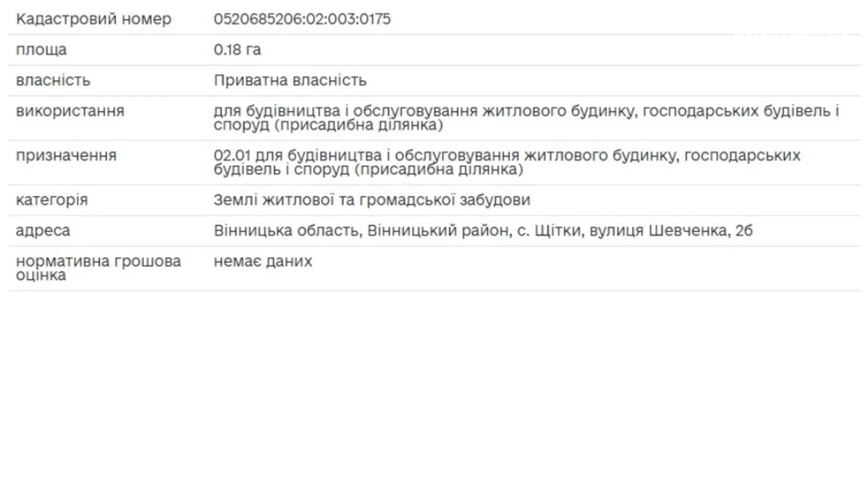
Task: Click the 'призначення' row label
Action: click(66, 155)
